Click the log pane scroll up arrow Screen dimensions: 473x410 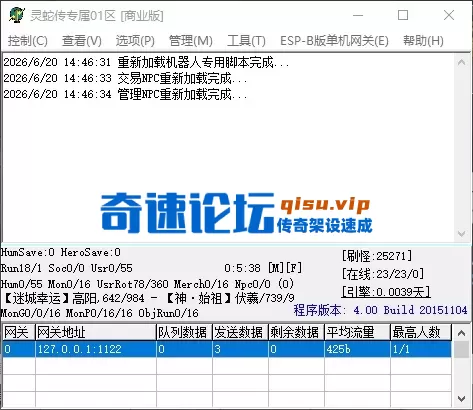[462, 62]
